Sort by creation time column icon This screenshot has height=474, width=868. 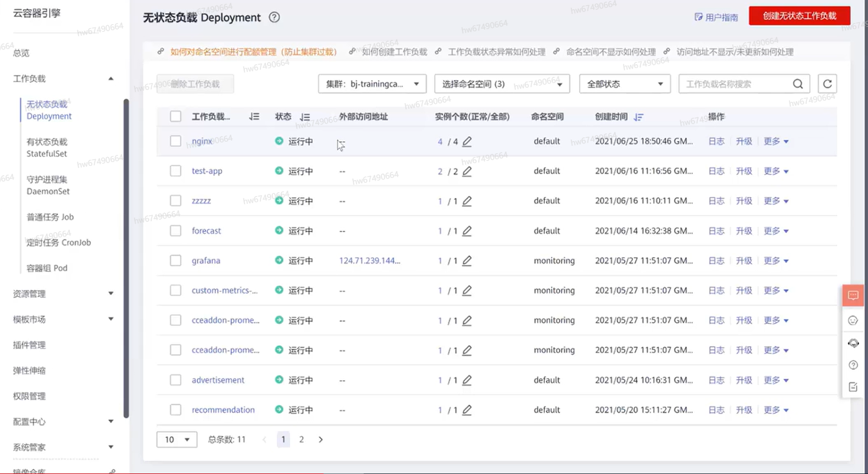(638, 117)
